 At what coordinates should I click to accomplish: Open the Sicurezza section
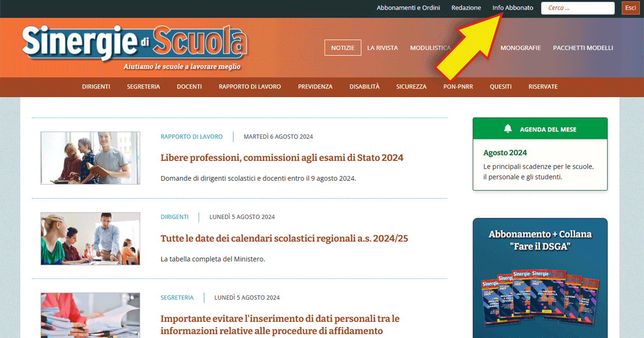[x=412, y=86]
